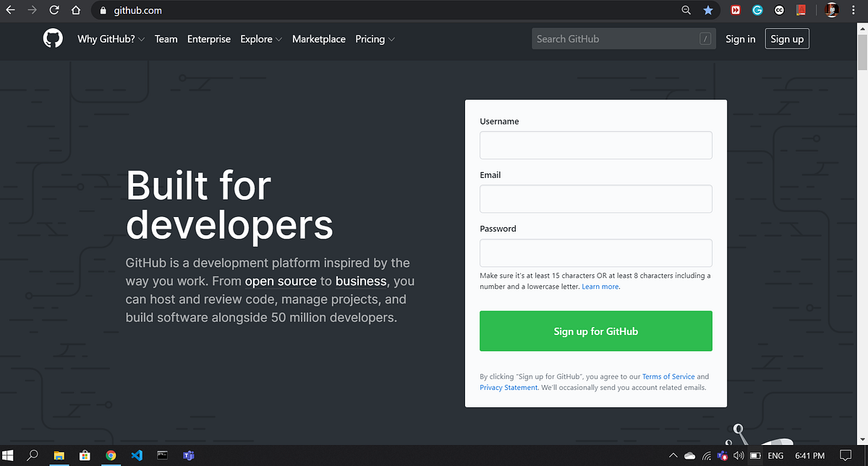Focus the Search GitHub box
868x466 pixels.
(x=624, y=38)
